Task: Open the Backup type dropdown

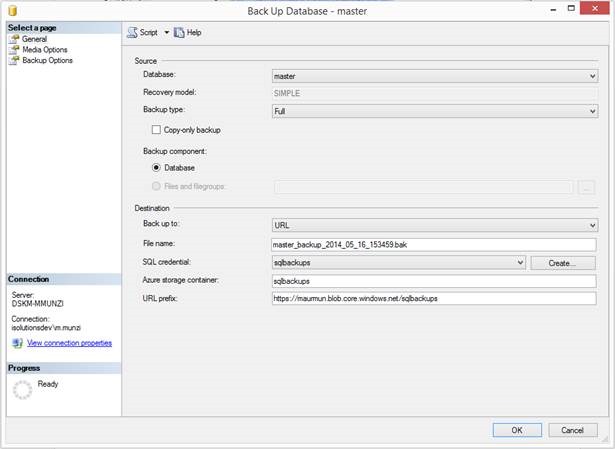Action: pos(434,111)
